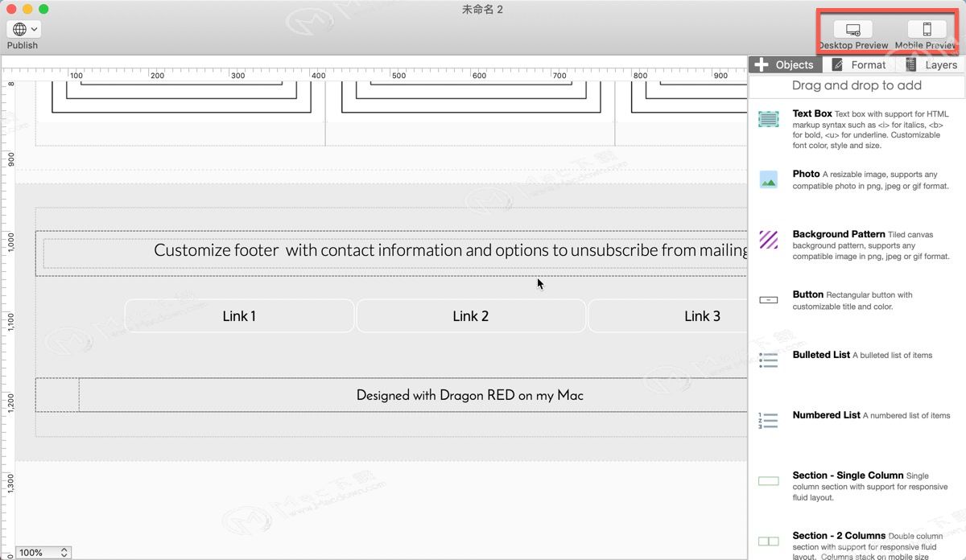Select the Photo object icon
The height and width of the screenshot is (560, 966).
(x=769, y=180)
